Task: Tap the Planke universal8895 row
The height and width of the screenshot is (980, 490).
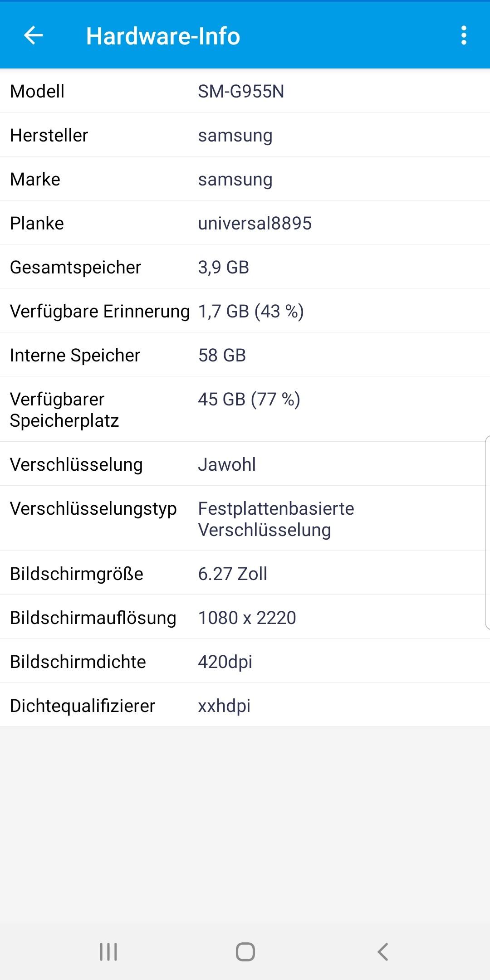Action: point(245,223)
